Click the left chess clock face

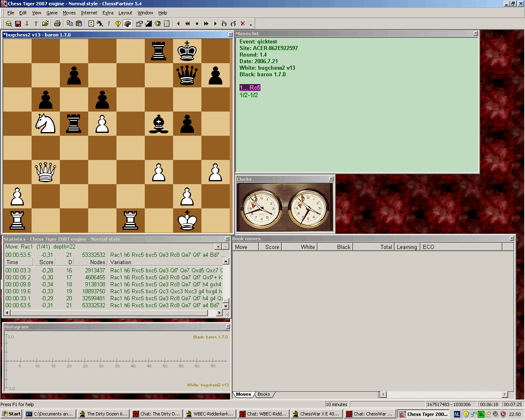click(261, 208)
